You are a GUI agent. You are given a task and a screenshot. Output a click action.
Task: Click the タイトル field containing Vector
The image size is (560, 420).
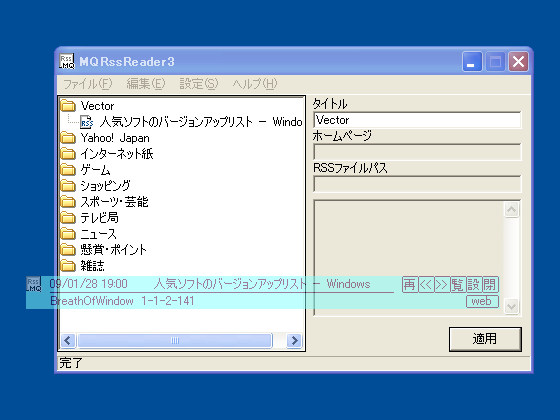[x=417, y=120]
